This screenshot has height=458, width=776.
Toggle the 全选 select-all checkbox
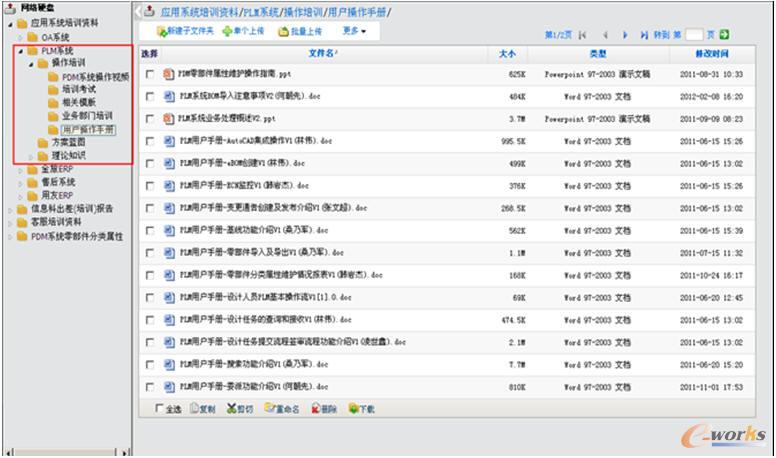point(159,408)
